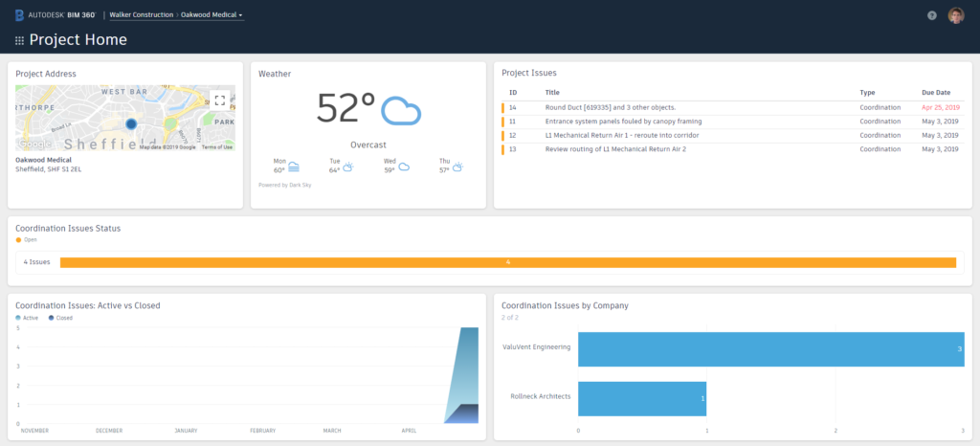Go to Walker Construction breadcrumb
The width and height of the screenshot is (980, 446).
tap(142, 14)
